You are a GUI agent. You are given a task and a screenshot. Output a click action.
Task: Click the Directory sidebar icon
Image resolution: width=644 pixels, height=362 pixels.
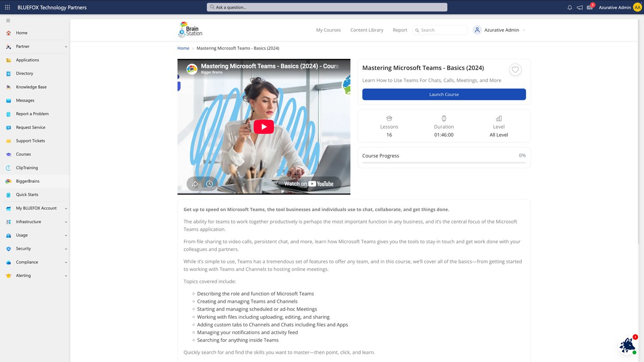click(x=9, y=74)
